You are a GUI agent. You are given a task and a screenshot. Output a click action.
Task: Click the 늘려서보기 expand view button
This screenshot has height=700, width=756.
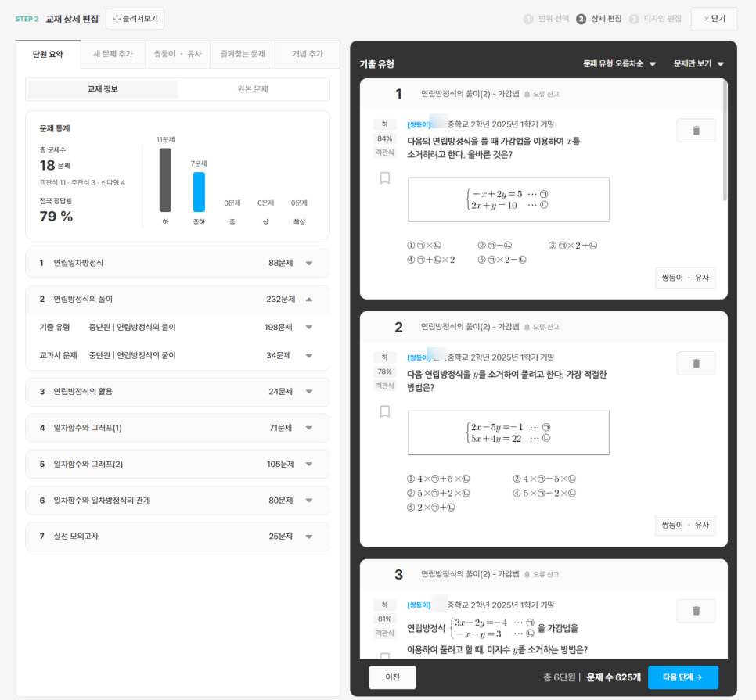click(x=135, y=19)
